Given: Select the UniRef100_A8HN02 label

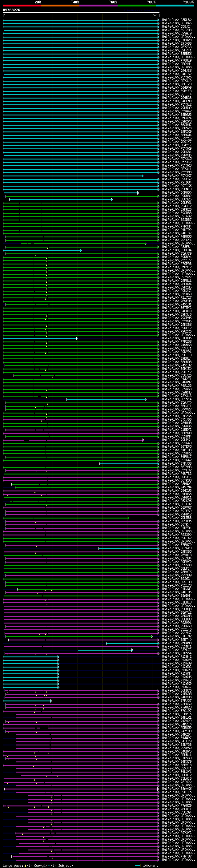Looking at the screenshot, I should coord(176,484).
